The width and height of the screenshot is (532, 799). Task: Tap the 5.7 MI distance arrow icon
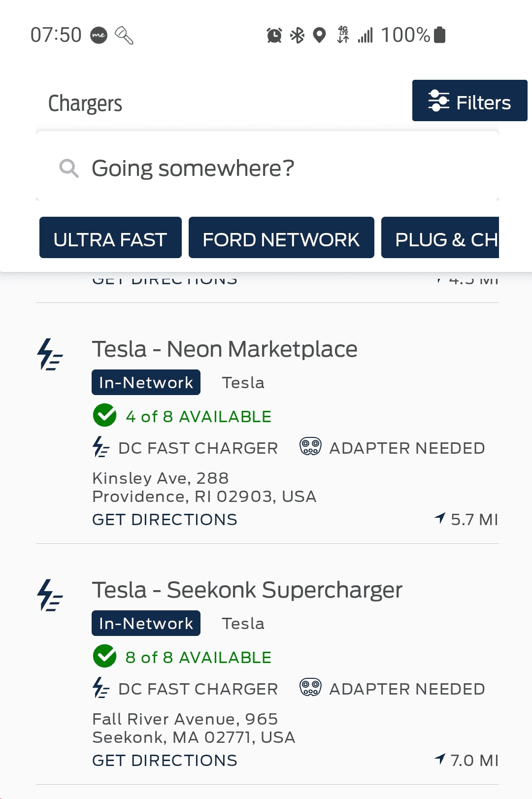coord(440,518)
